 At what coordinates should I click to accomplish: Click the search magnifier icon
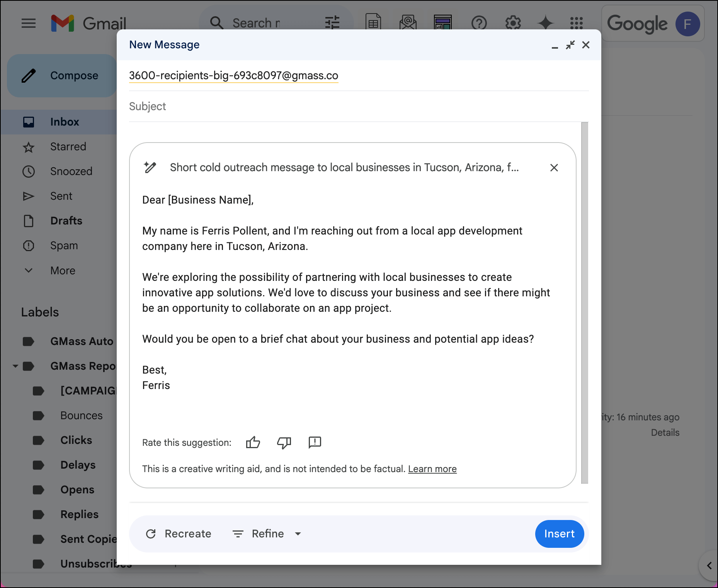click(x=217, y=23)
